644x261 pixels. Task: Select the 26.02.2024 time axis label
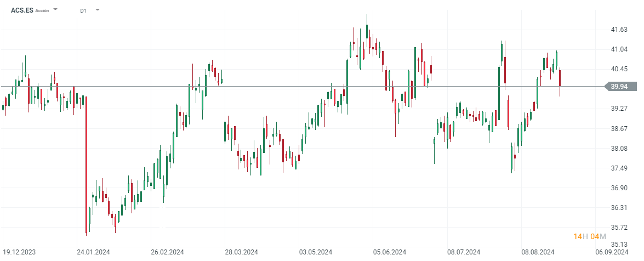pos(166,252)
